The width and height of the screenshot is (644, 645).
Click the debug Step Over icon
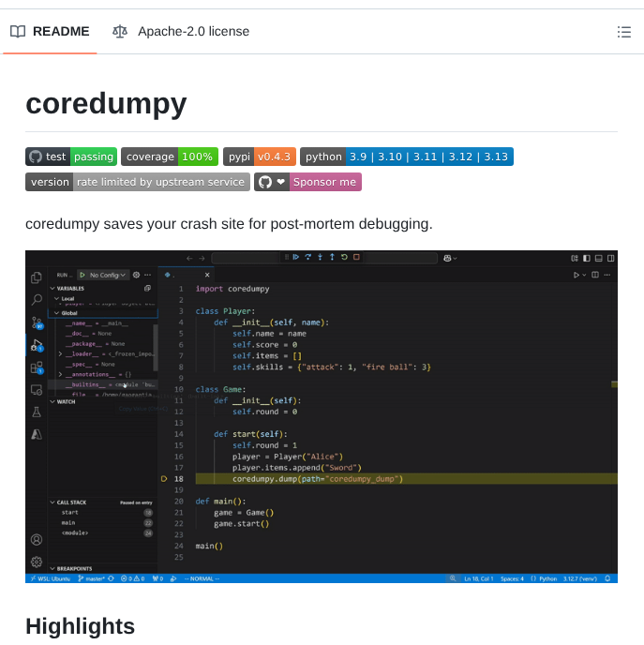(x=308, y=257)
